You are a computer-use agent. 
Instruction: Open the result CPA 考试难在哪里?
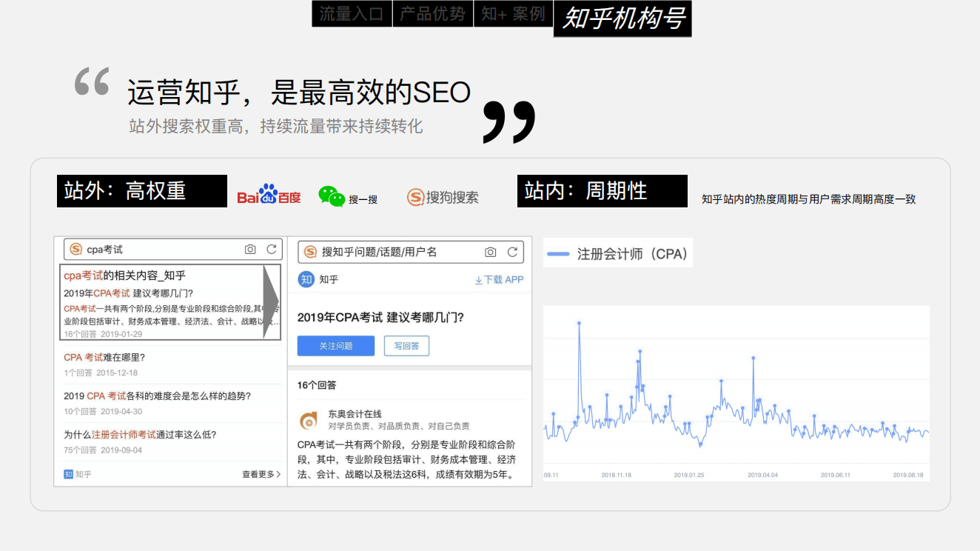click(x=104, y=358)
